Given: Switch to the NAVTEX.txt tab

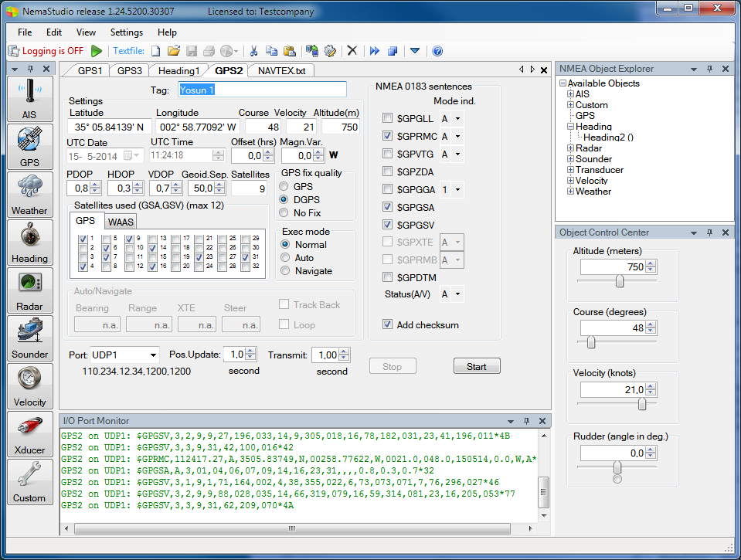Looking at the screenshot, I should coord(281,71).
